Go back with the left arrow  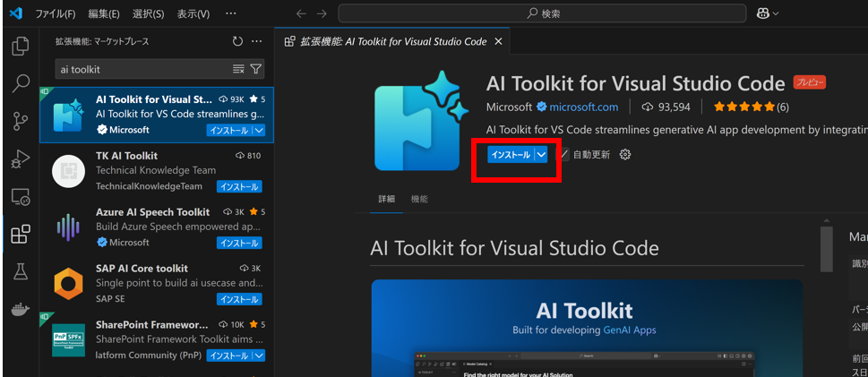click(x=301, y=13)
